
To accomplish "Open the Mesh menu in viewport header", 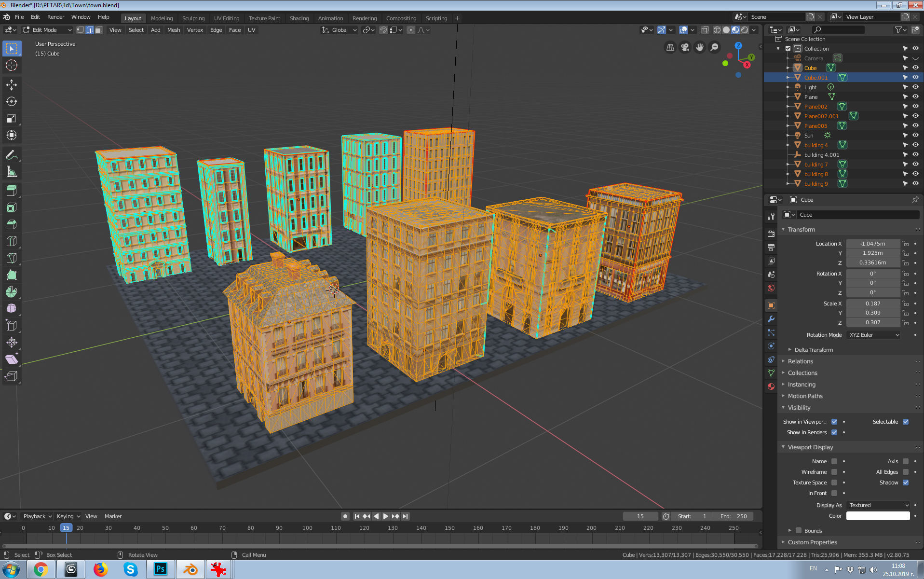I will 174,30.
